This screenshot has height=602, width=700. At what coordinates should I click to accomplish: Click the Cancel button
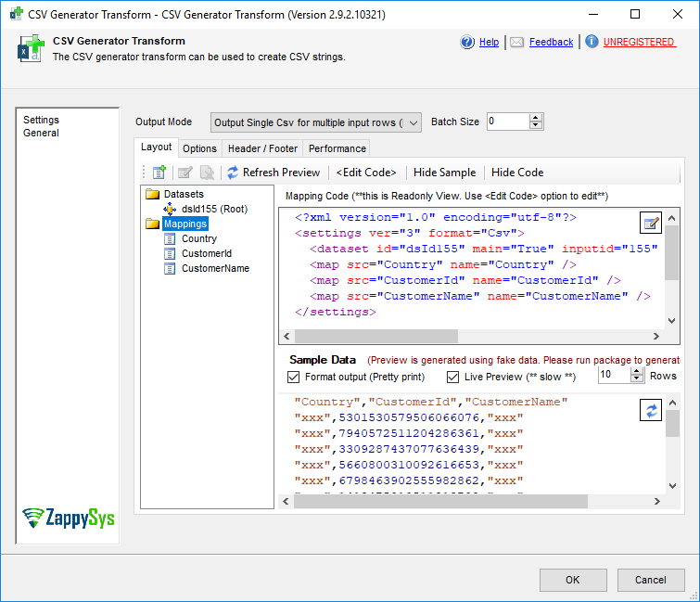(651, 580)
